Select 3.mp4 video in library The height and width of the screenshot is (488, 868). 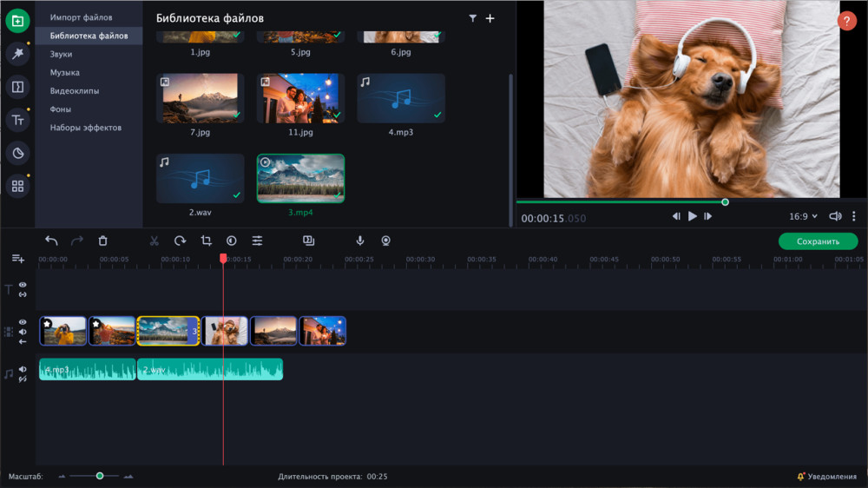pyautogui.click(x=300, y=178)
